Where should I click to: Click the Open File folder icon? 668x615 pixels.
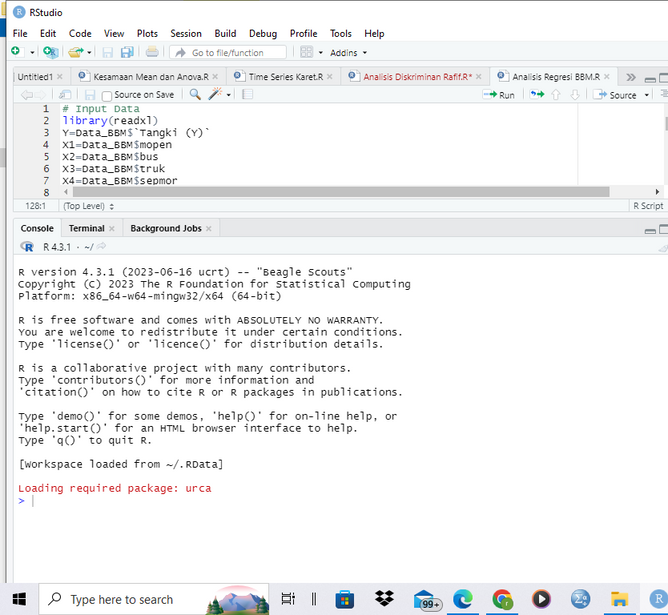coord(75,52)
